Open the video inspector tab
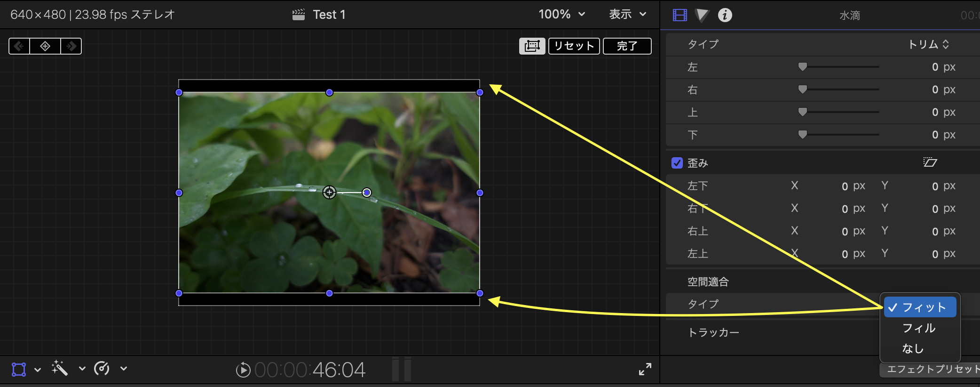 (680, 15)
